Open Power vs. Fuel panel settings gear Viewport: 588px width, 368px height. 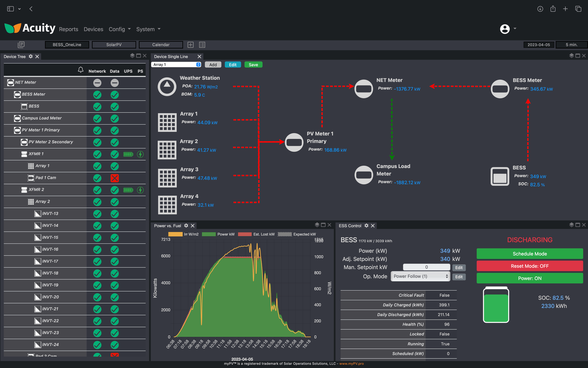click(x=186, y=226)
